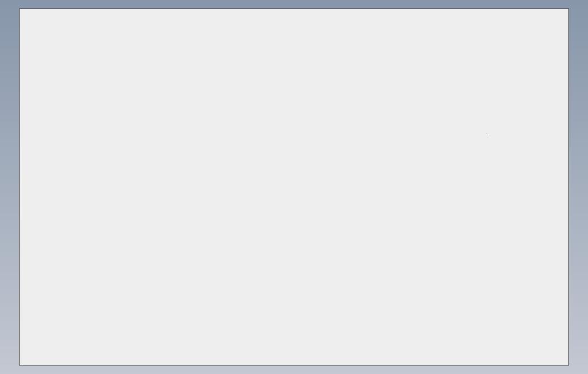Click the tiny black dot on canvas
Screen dimensions: 588x374
(x=487, y=134)
